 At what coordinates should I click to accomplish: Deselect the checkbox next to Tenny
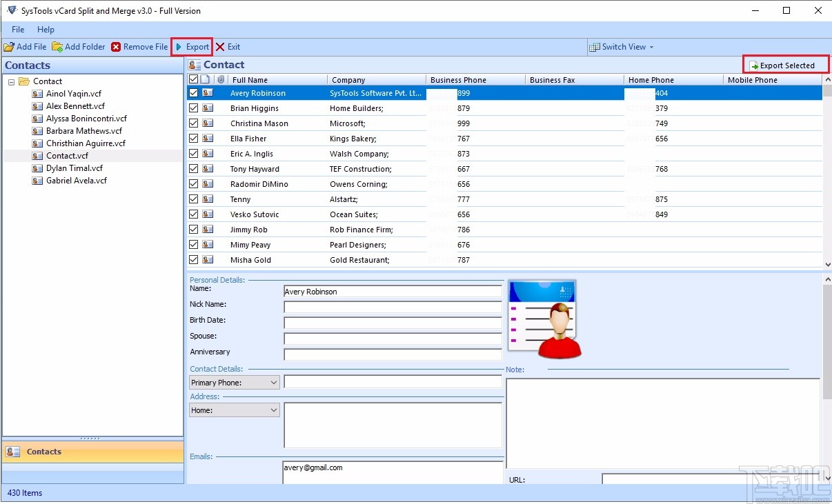(x=193, y=199)
